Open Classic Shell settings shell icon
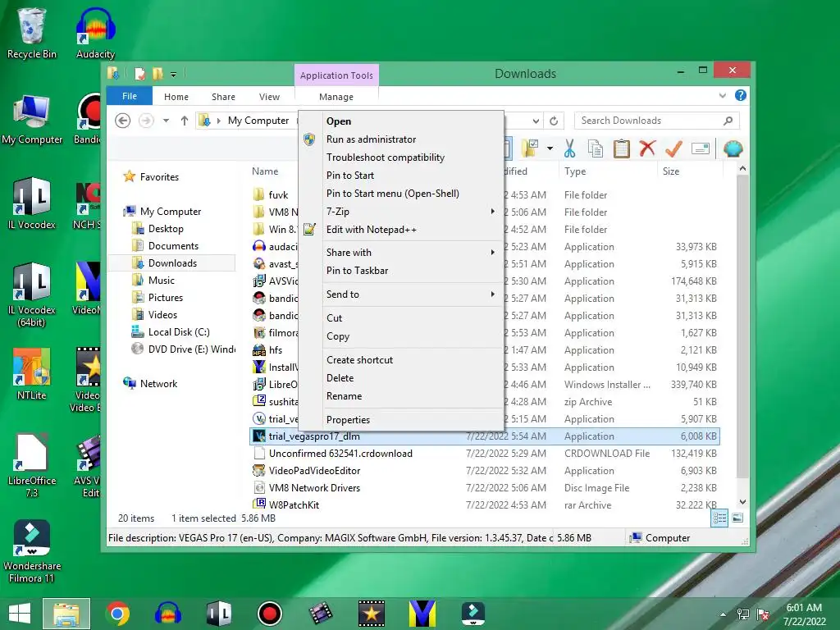840x630 pixels. [x=733, y=148]
